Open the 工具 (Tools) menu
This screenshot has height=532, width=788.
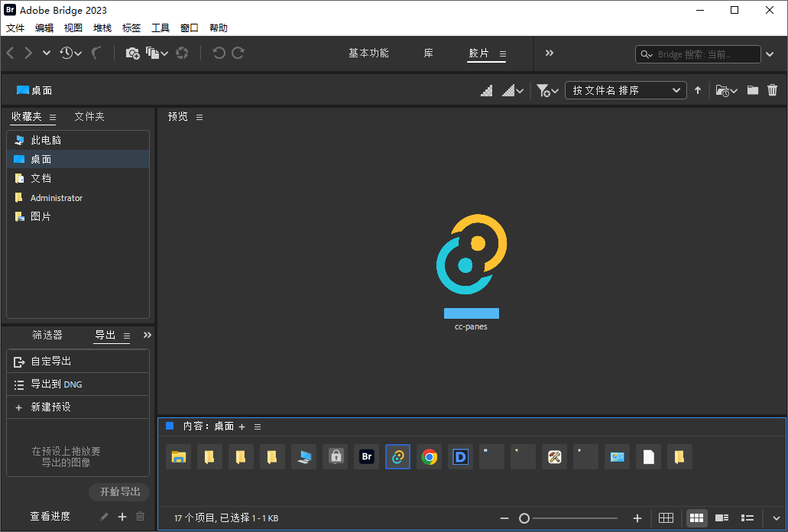160,28
